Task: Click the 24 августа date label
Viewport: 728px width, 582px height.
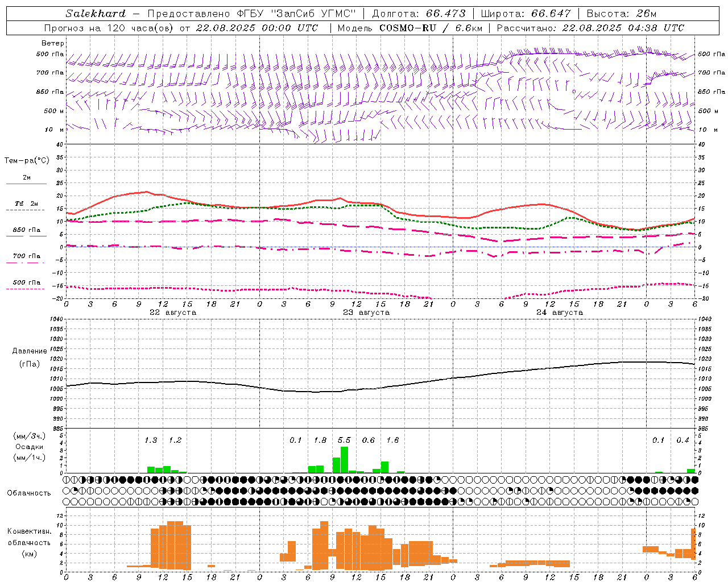Action: [559, 313]
